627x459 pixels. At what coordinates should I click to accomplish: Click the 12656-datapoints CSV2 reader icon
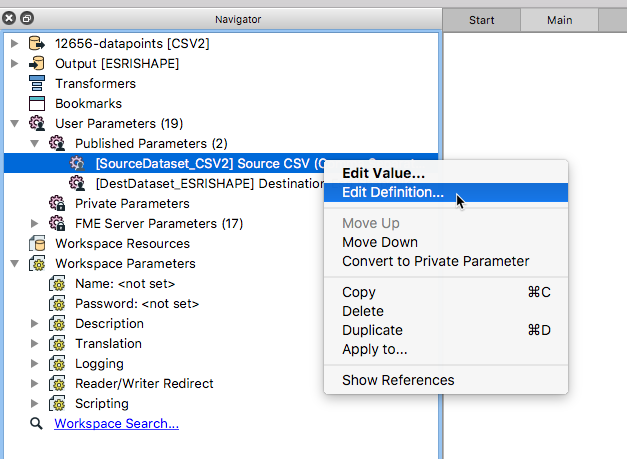click(37, 43)
